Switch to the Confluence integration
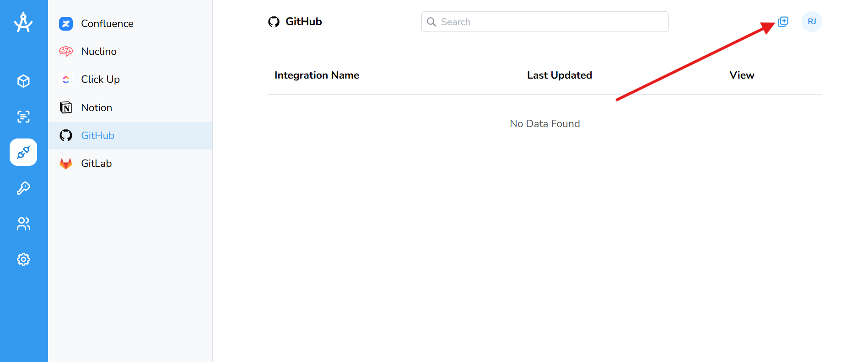The width and height of the screenshot is (868, 362). [107, 23]
